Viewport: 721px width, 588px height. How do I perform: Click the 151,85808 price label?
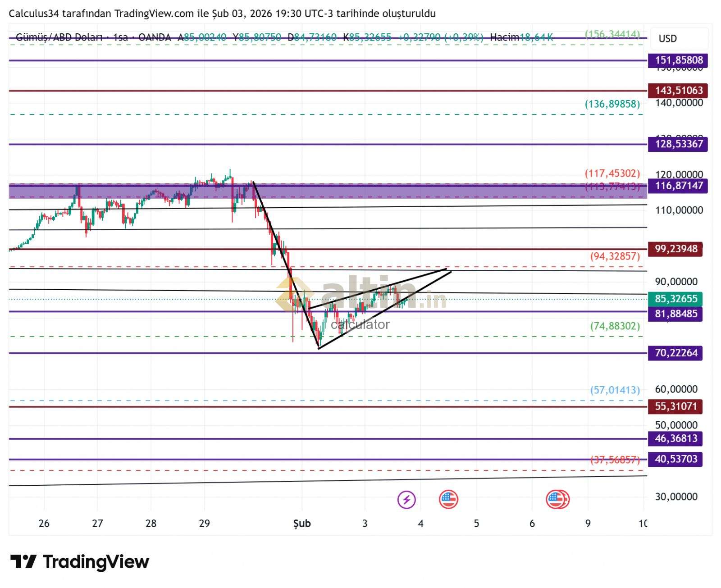[678, 60]
